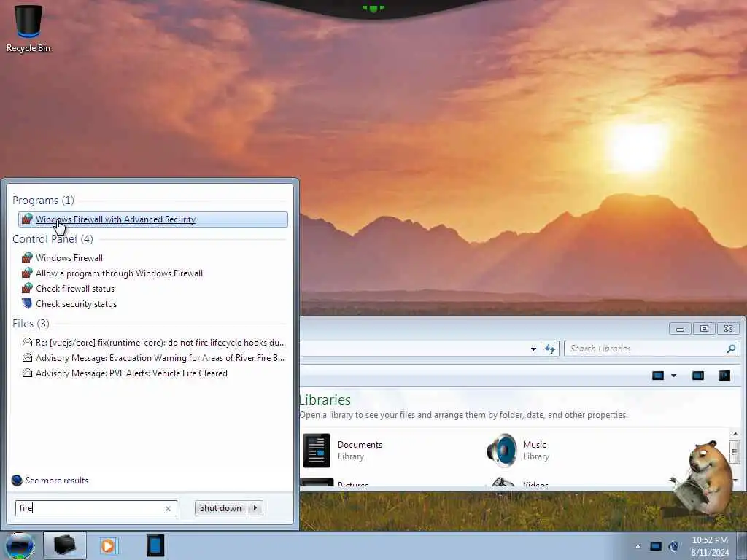The height and width of the screenshot is (560, 747).
Task: Click the Libraries window scroll up arrow
Action: [735, 434]
